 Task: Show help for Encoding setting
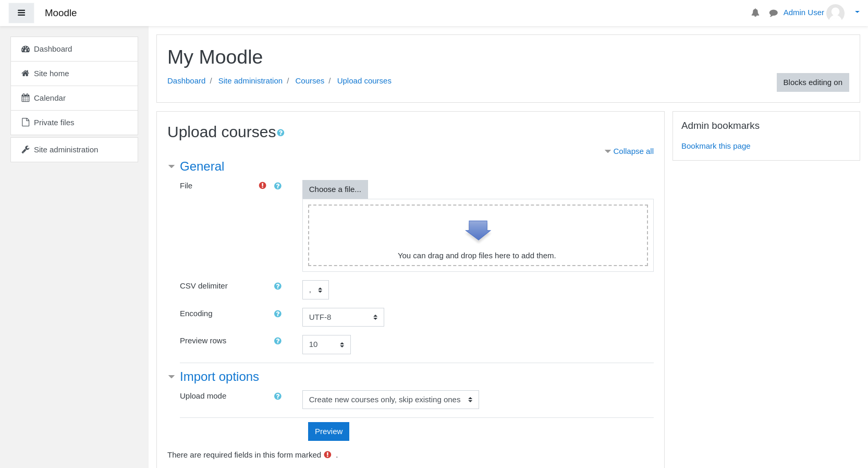[x=277, y=314]
